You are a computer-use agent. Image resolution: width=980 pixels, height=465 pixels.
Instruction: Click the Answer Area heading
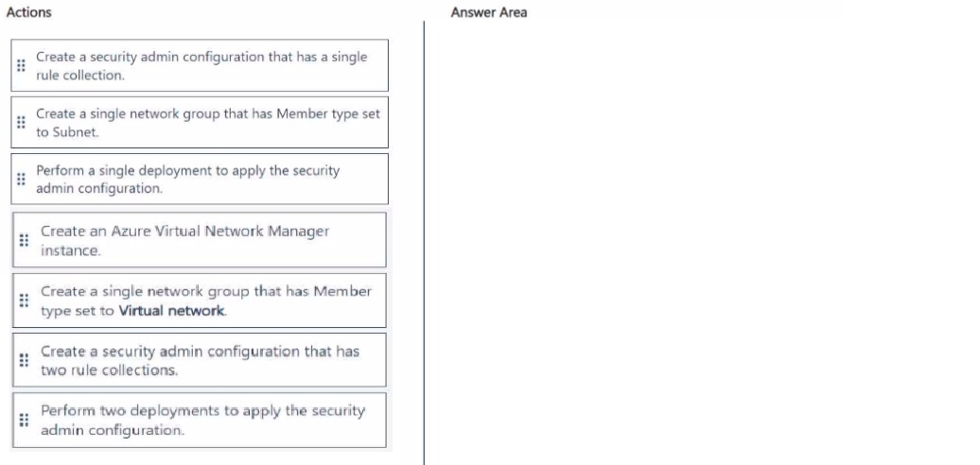click(489, 12)
